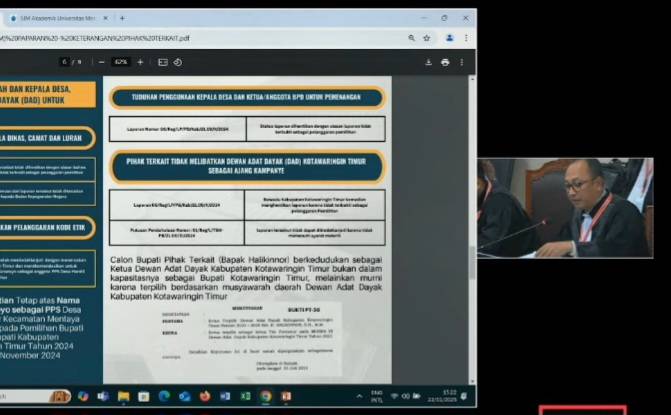Zoom in the PDF with the plus button
The width and height of the screenshot is (671, 415).
coord(140,62)
